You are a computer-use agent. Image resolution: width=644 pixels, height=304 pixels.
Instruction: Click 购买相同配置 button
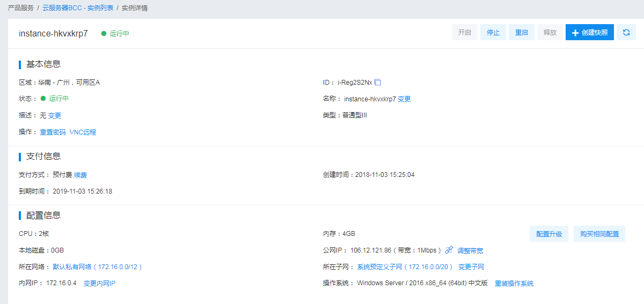tap(599, 234)
